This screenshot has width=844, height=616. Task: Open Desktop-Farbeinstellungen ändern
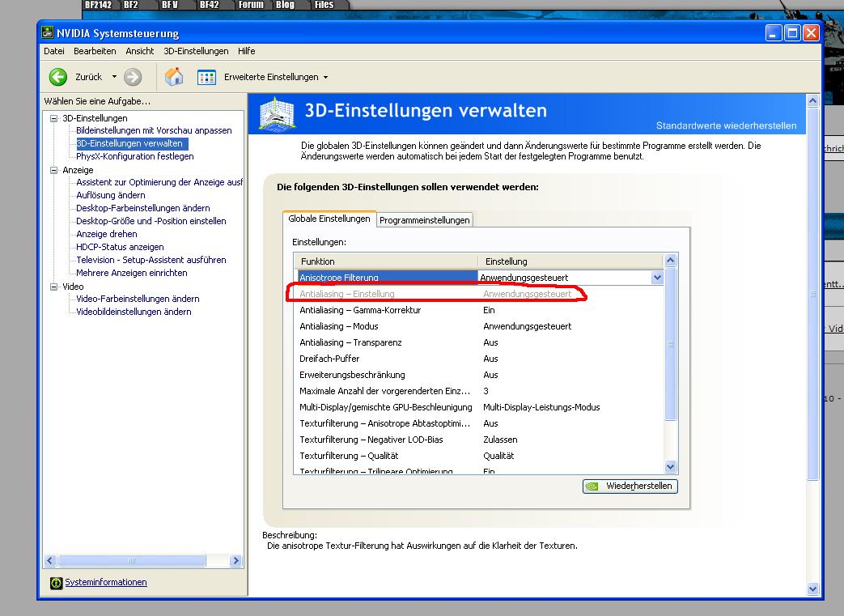point(143,208)
